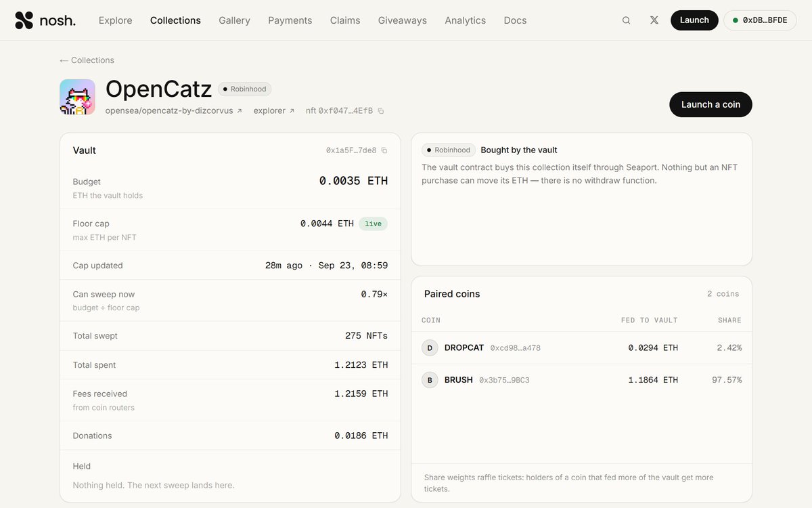The image size is (812, 508).
Task: Click the SHARE column header
Action: pos(730,320)
